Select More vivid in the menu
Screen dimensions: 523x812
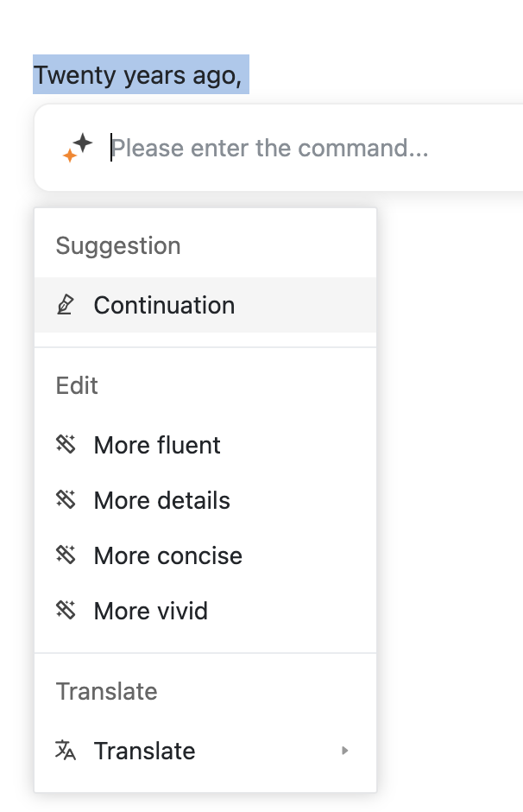151,611
